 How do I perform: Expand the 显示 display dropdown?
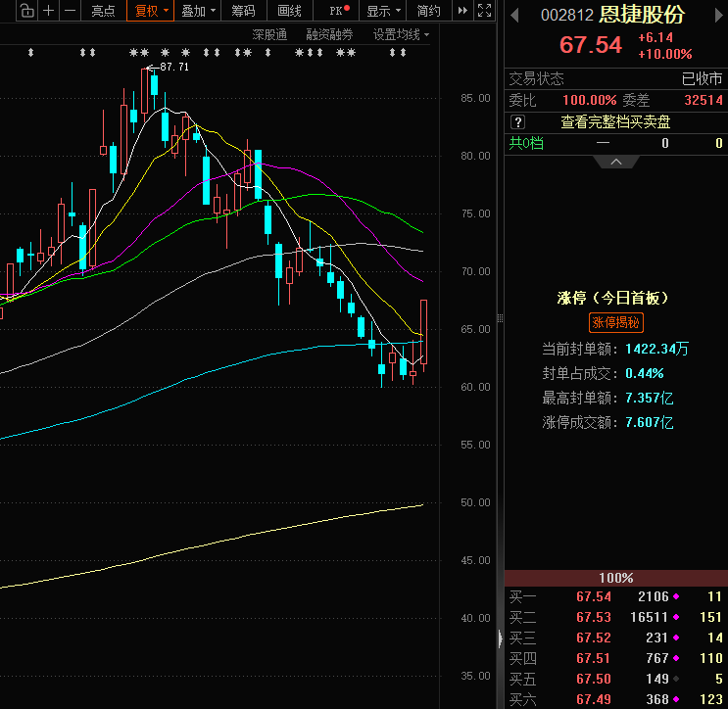pyautogui.click(x=382, y=11)
